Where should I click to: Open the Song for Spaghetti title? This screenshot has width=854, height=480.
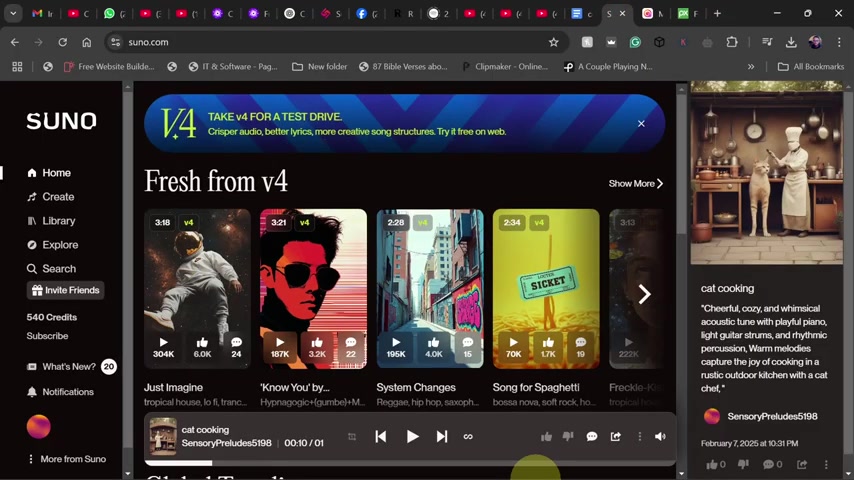coord(536,387)
